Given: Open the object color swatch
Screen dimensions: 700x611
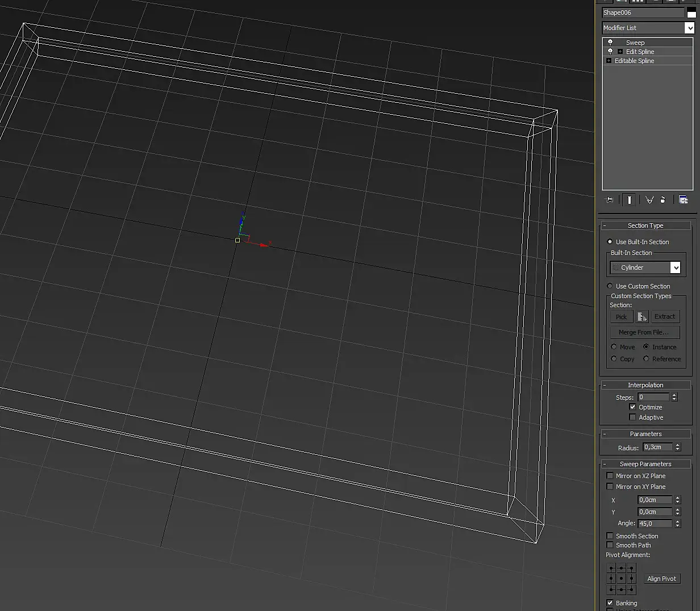Looking at the screenshot, I should (x=691, y=13).
